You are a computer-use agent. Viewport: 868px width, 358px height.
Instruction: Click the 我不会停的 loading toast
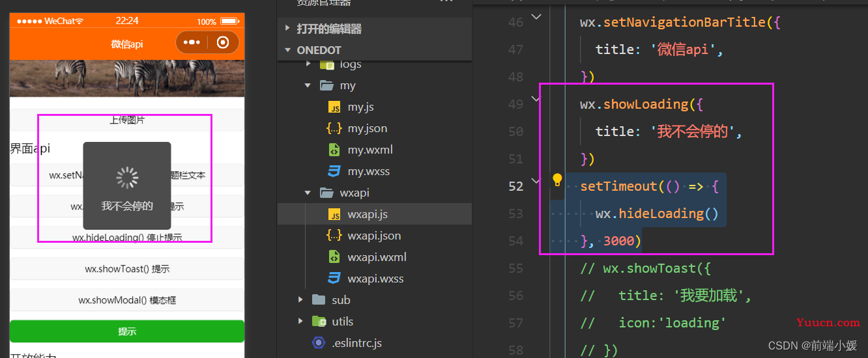click(127, 186)
